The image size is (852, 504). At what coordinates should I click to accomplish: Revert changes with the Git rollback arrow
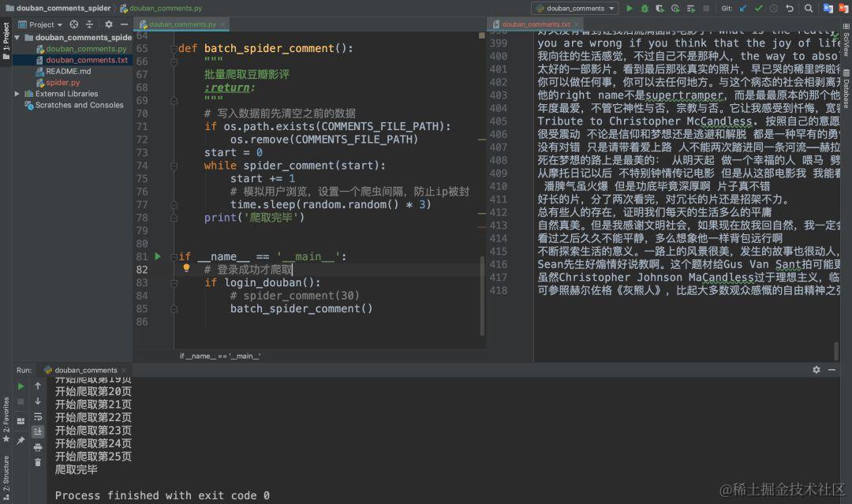790,8
